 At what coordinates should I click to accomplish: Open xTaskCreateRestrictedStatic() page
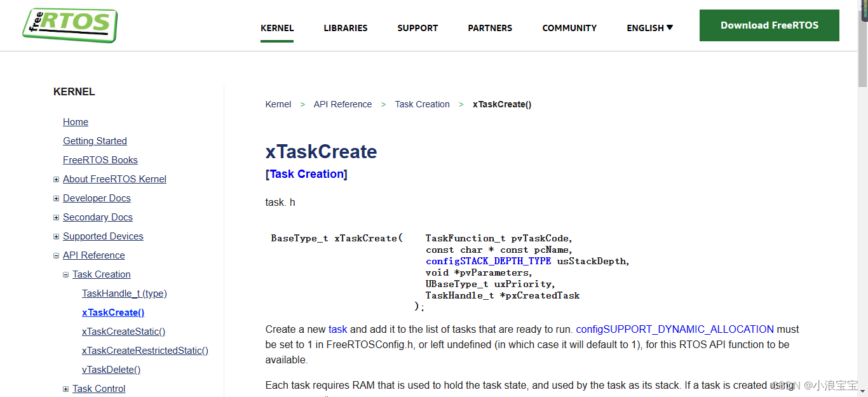pos(145,351)
